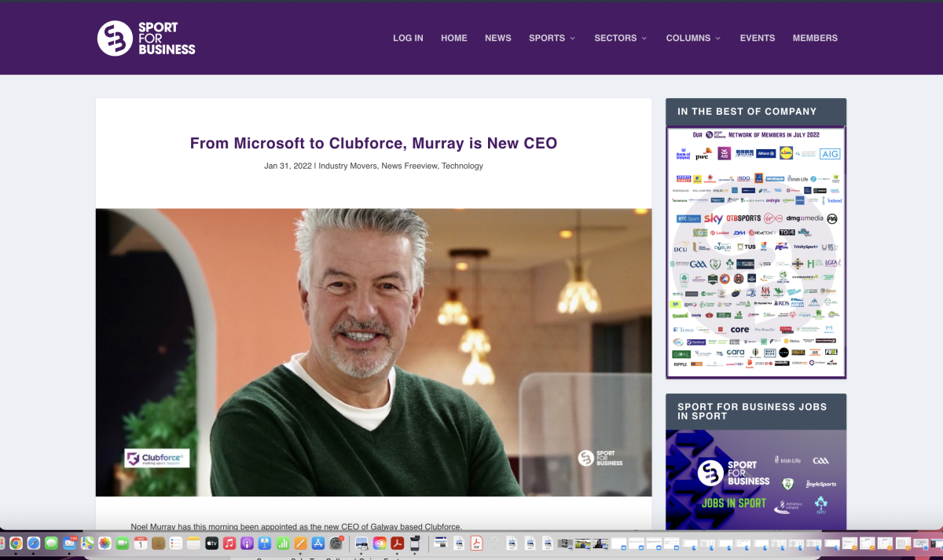Expand the COLUMNS dropdown menu
Image resolution: width=943 pixels, height=560 pixels.
(693, 38)
